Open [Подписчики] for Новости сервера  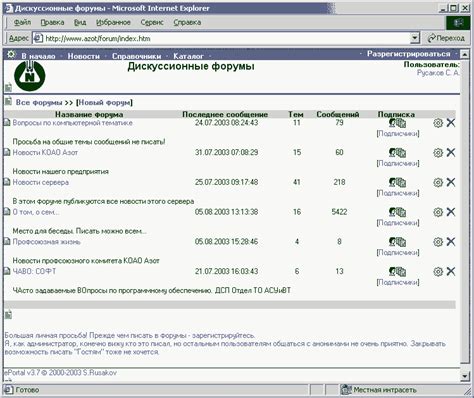coord(398,193)
